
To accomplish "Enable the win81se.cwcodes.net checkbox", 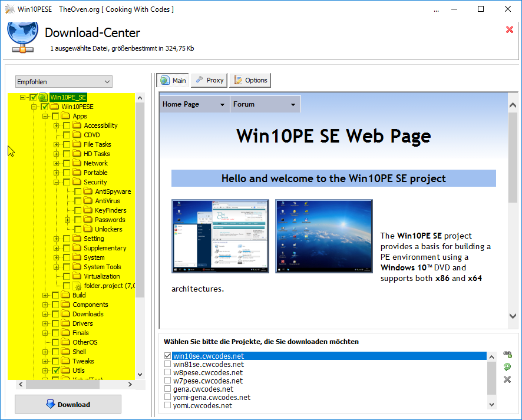I will coord(168,365).
